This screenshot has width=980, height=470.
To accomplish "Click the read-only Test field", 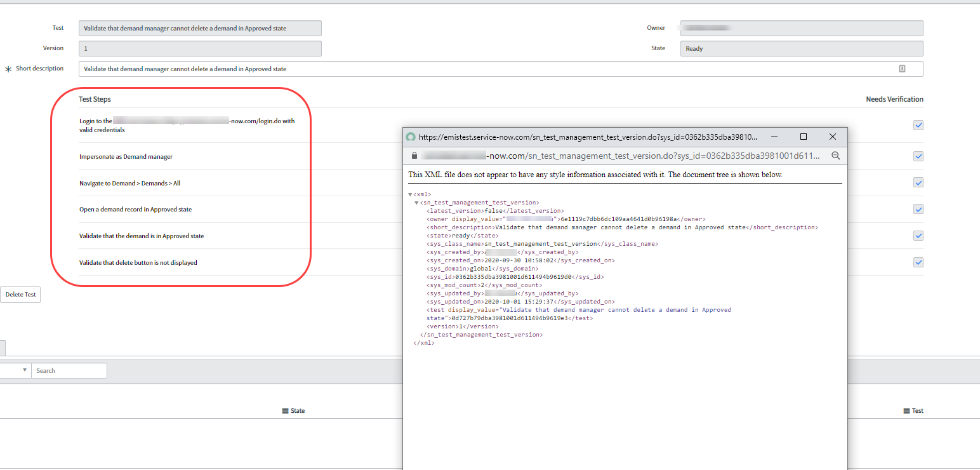I will tap(200, 28).
